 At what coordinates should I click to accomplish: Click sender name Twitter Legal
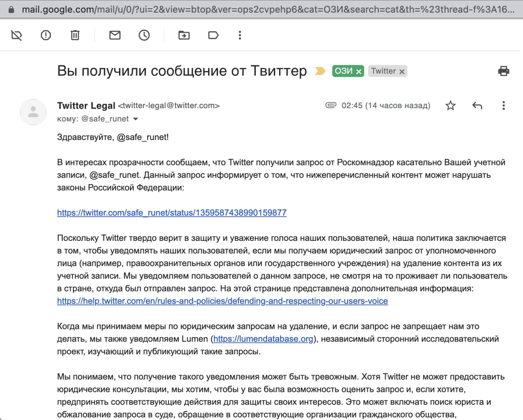click(x=86, y=106)
